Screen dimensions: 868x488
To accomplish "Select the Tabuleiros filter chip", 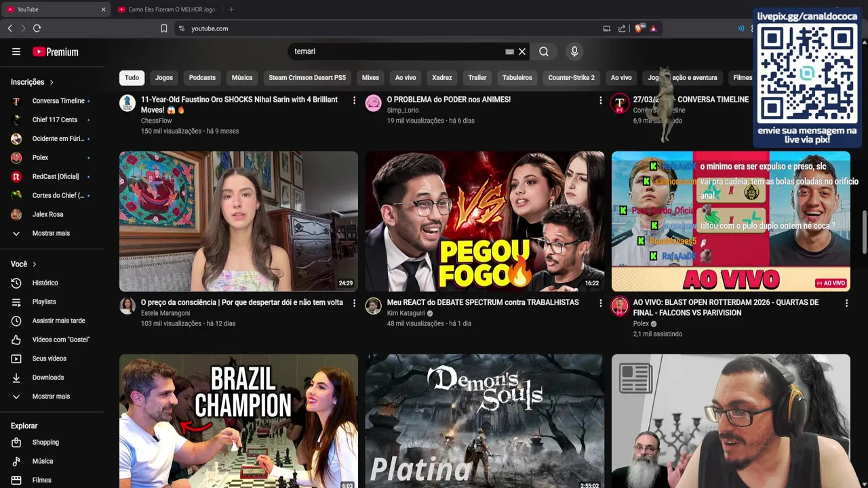I will tap(517, 77).
